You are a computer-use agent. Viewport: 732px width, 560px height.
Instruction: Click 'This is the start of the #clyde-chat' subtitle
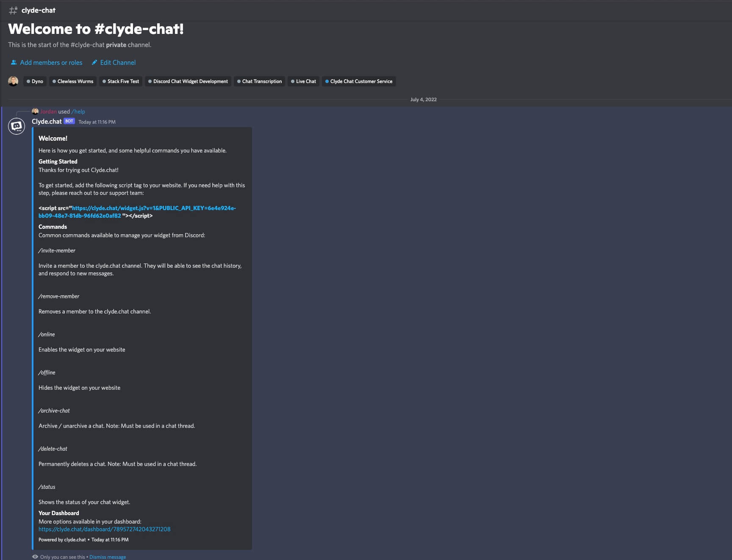(80, 45)
